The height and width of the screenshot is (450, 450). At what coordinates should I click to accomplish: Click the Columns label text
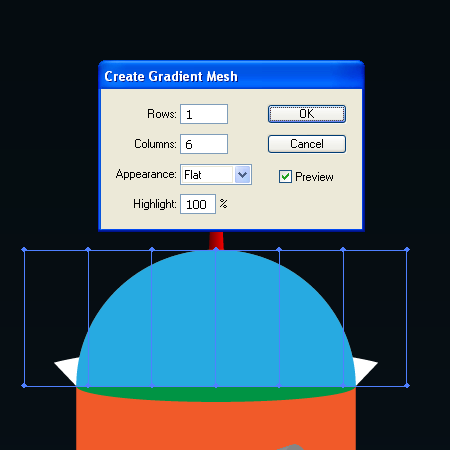155,144
